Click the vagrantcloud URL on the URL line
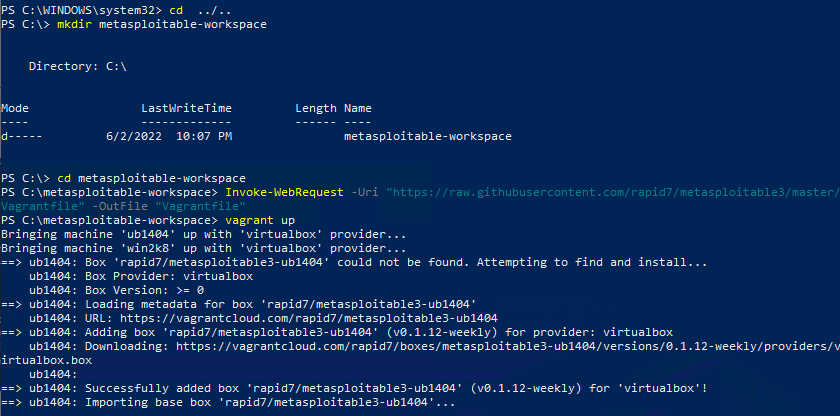The image size is (840, 416). (x=309, y=318)
